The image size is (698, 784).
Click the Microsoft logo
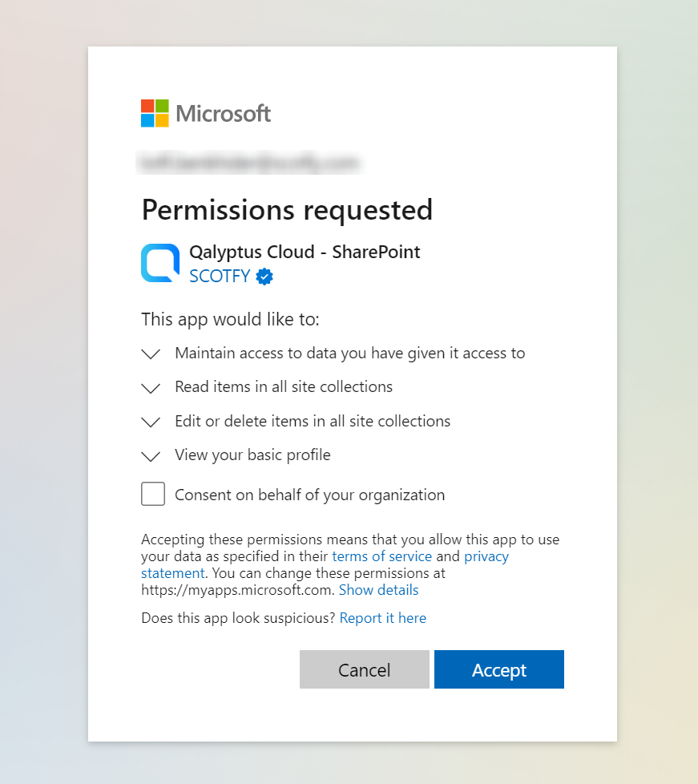(x=205, y=113)
